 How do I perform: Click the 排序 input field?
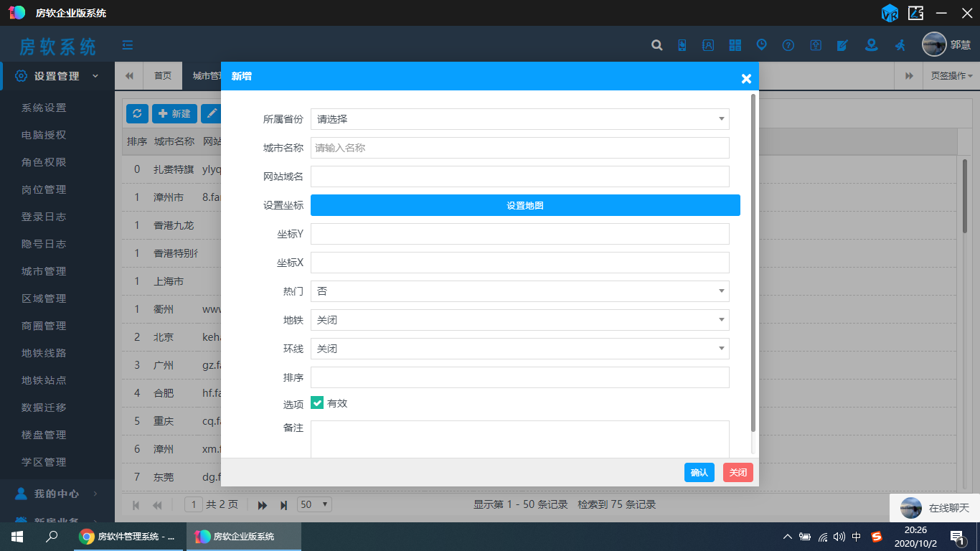(x=520, y=377)
